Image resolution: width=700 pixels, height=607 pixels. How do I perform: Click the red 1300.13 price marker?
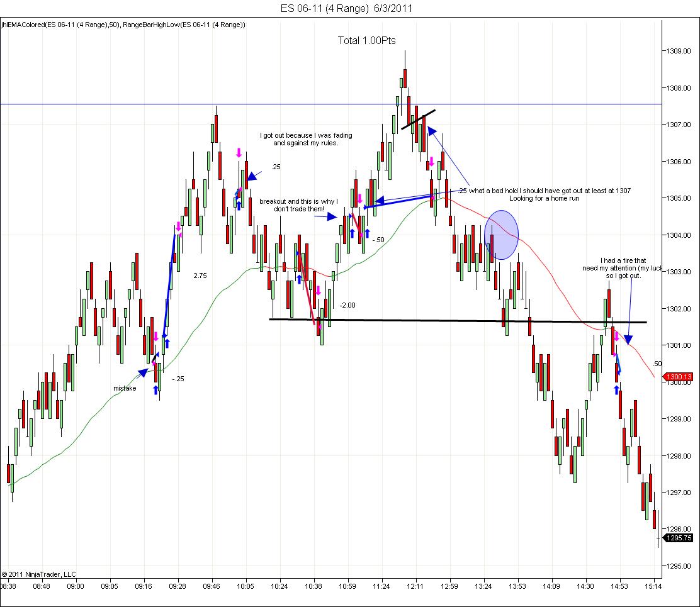coord(679,377)
